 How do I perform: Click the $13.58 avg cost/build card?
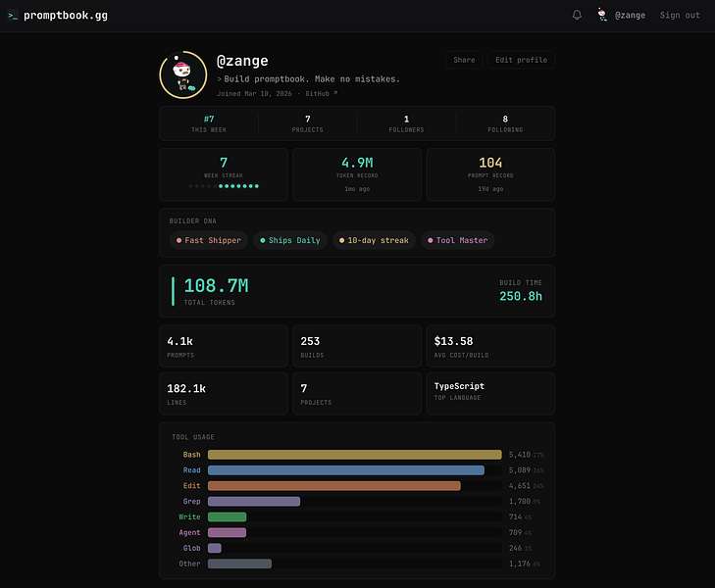pos(490,346)
